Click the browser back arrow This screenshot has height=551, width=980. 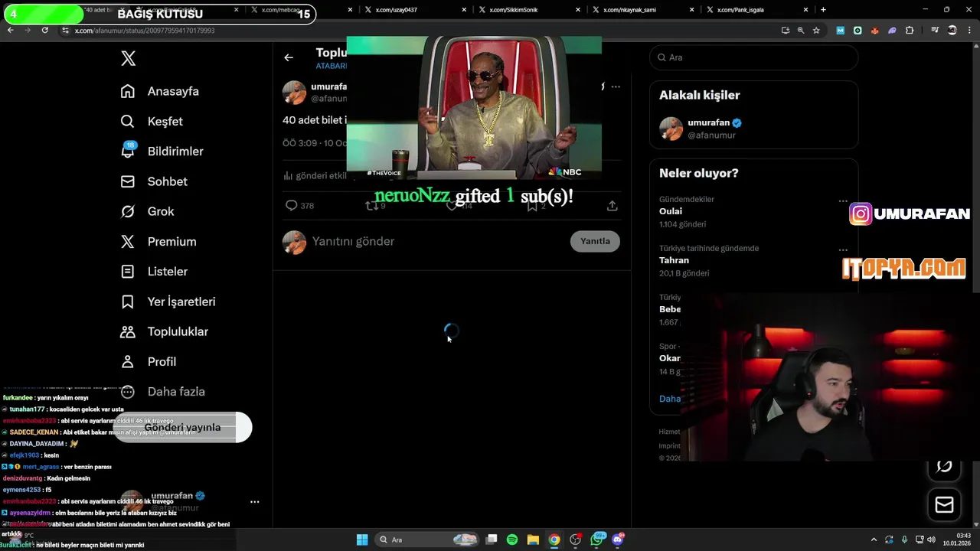(x=10, y=30)
